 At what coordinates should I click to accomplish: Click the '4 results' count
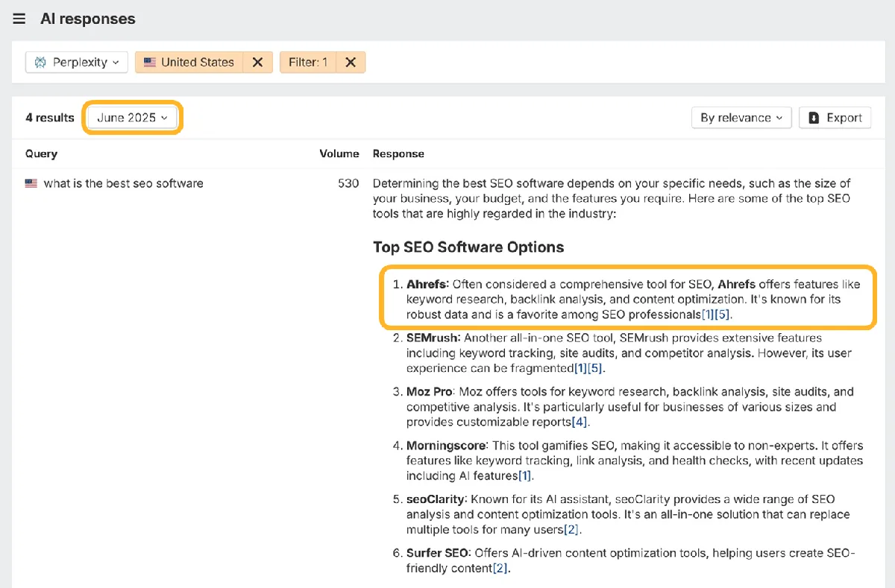coord(50,118)
